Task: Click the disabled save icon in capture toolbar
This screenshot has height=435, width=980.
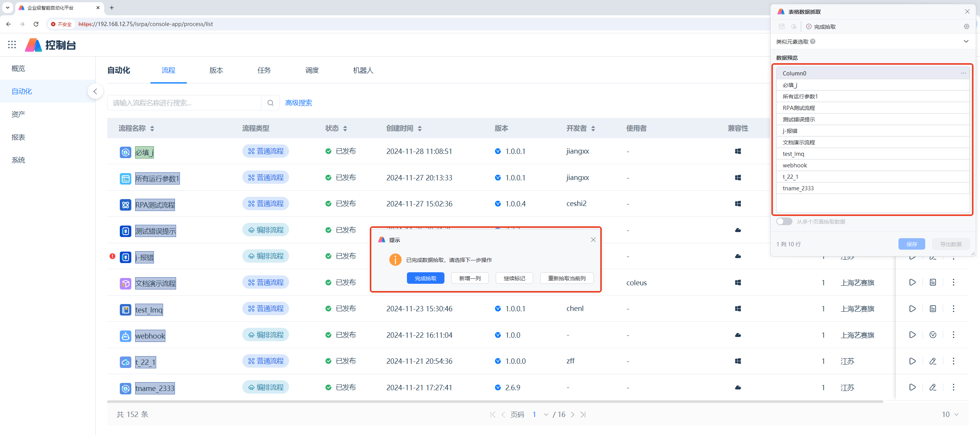Action: click(782, 26)
